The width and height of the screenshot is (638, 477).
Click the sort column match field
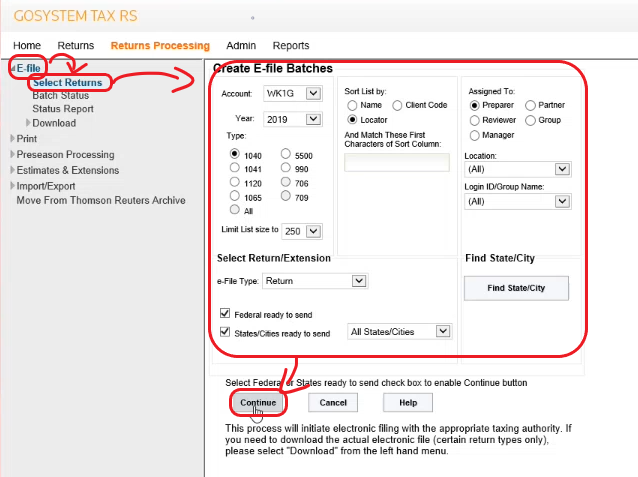pyautogui.click(x=397, y=162)
